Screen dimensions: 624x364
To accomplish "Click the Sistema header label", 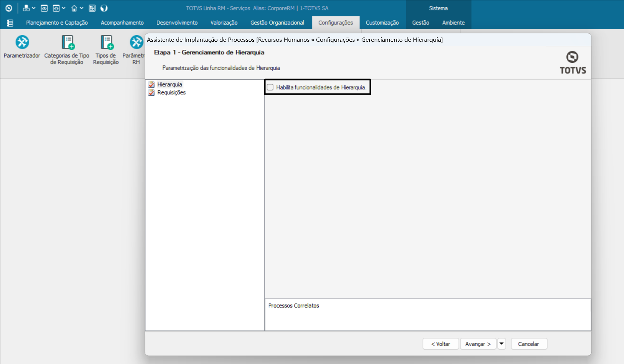I will coord(438,8).
